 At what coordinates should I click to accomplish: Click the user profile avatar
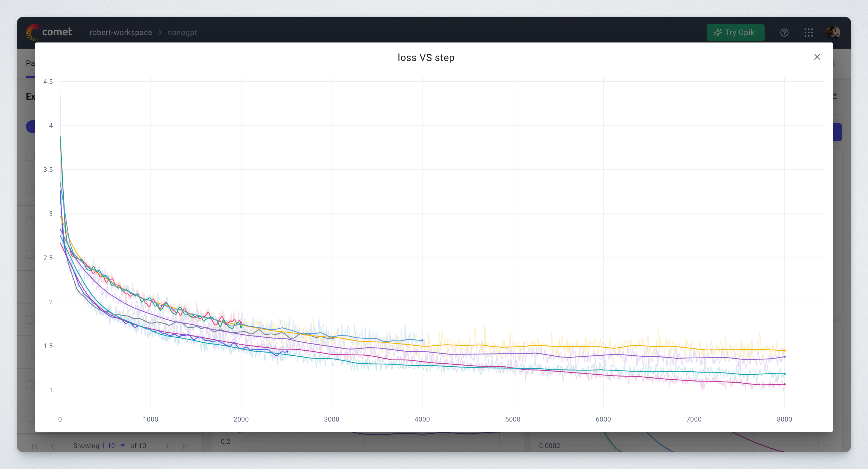pos(833,33)
